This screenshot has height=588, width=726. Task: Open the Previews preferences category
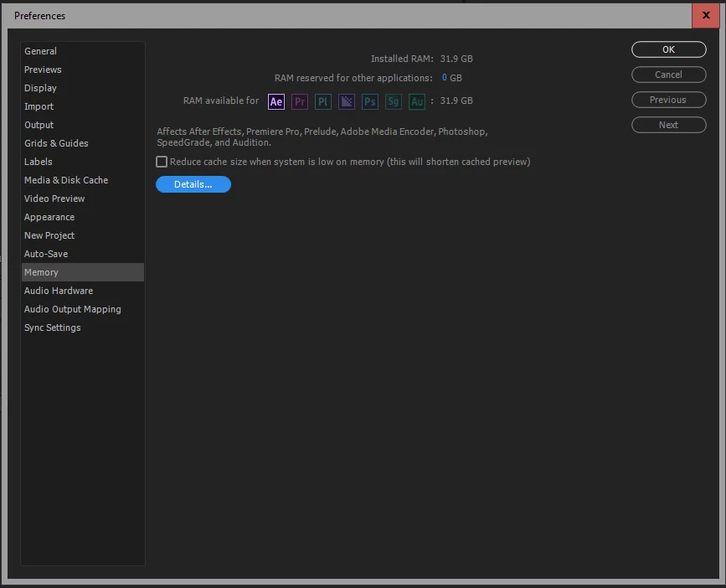pos(83,70)
